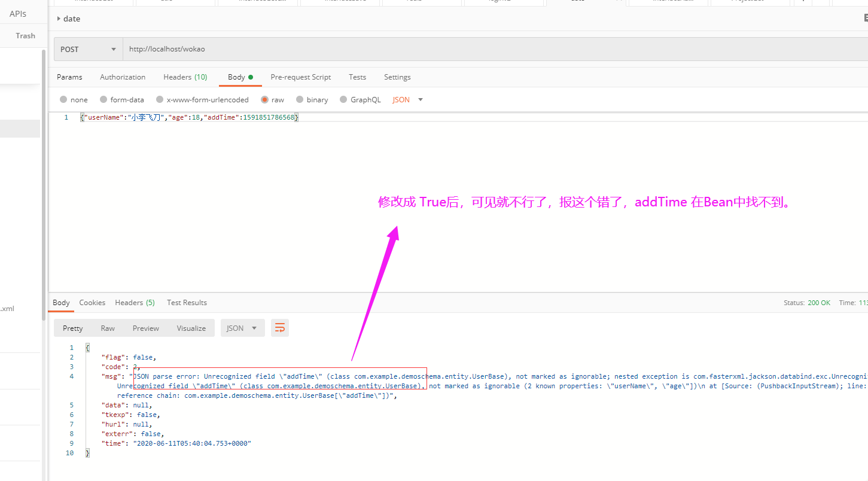Screen dimensions: 868x481
Task: Switch to the Preview response view
Action: 145,327
